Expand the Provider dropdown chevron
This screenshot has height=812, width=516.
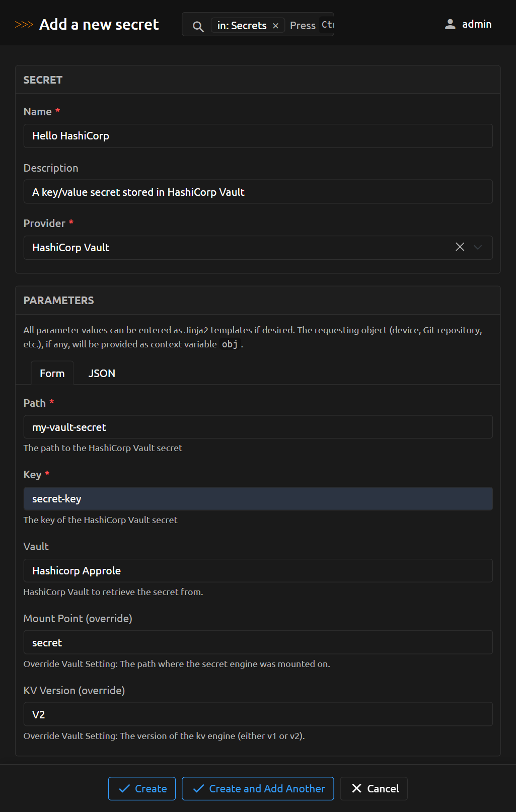click(478, 247)
